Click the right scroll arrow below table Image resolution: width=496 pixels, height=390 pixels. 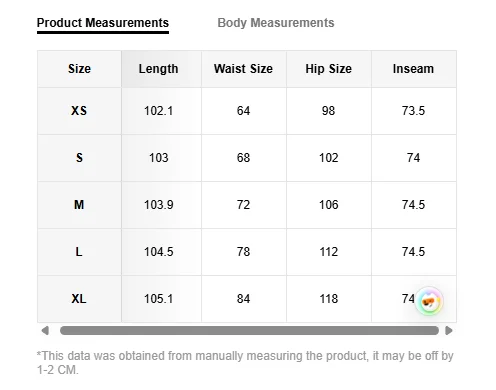coord(449,331)
